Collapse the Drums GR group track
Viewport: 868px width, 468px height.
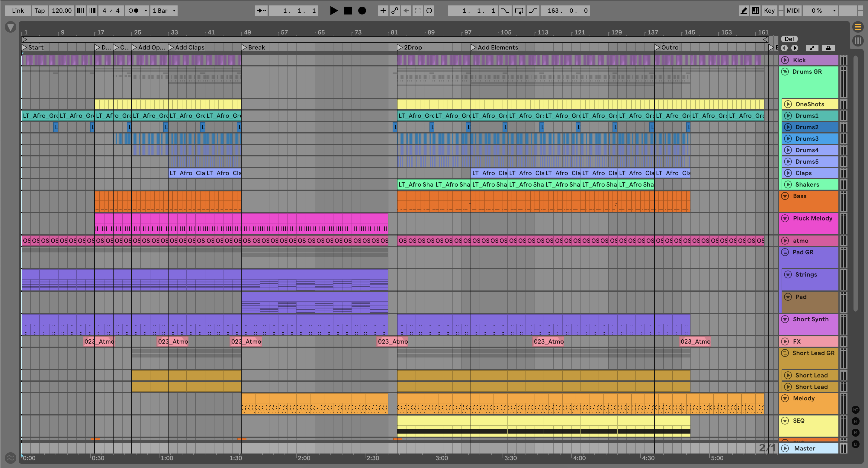(x=785, y=72)
